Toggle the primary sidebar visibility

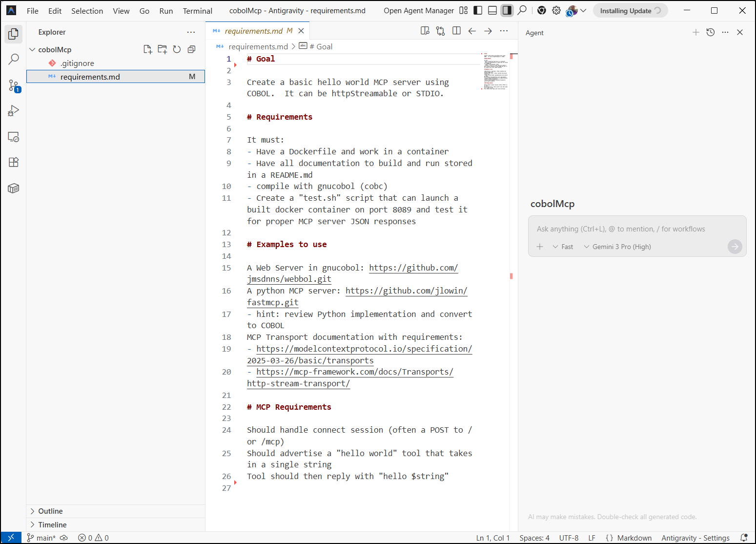pyautogui.click(x=478, y=10)
